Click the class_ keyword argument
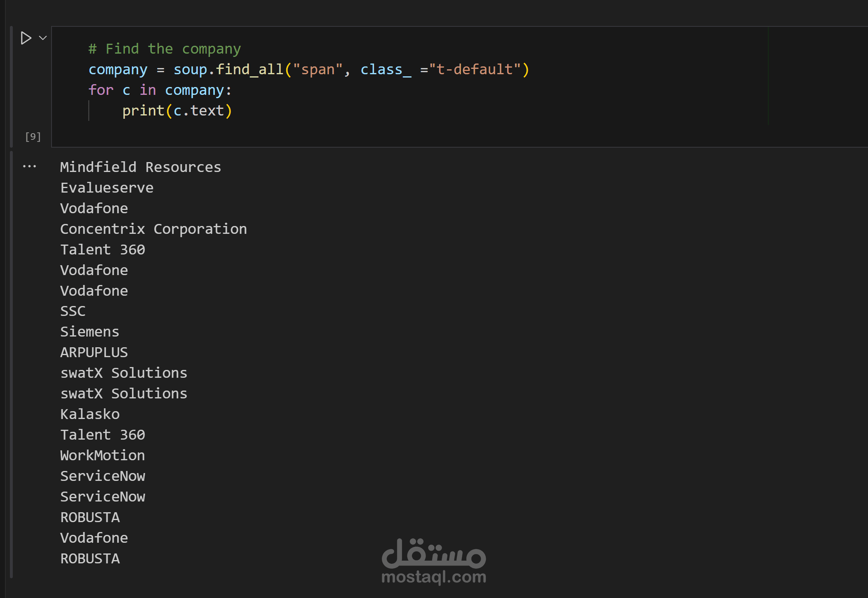Image resolution: width=868 pixels, height=598 pixels. tap(386, 69)
